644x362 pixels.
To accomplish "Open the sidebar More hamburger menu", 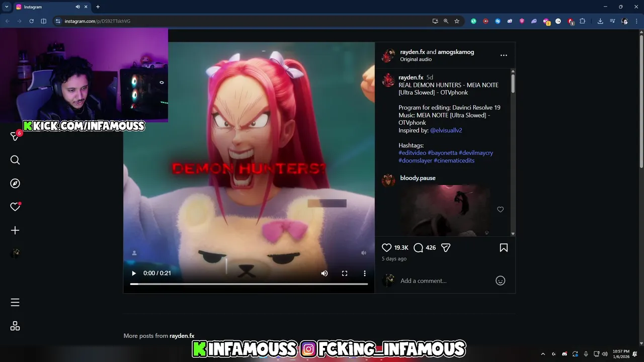I will 15,302.
